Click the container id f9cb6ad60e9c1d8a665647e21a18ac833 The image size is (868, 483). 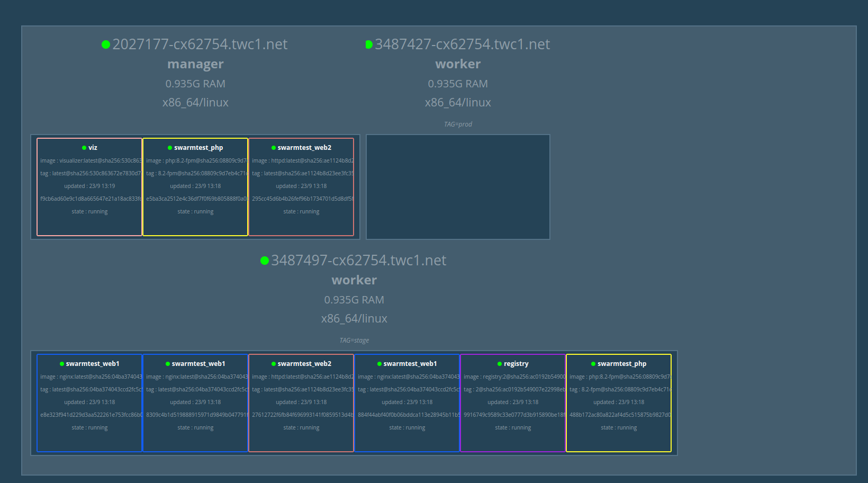pyautogui.click(x=91, y=199)
